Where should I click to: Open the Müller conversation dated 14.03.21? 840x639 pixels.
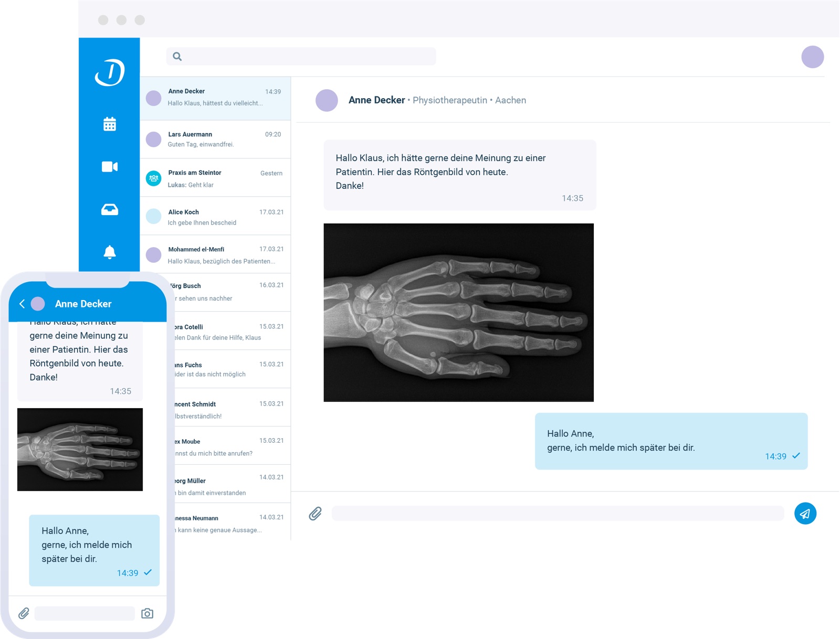click(232, 484)
